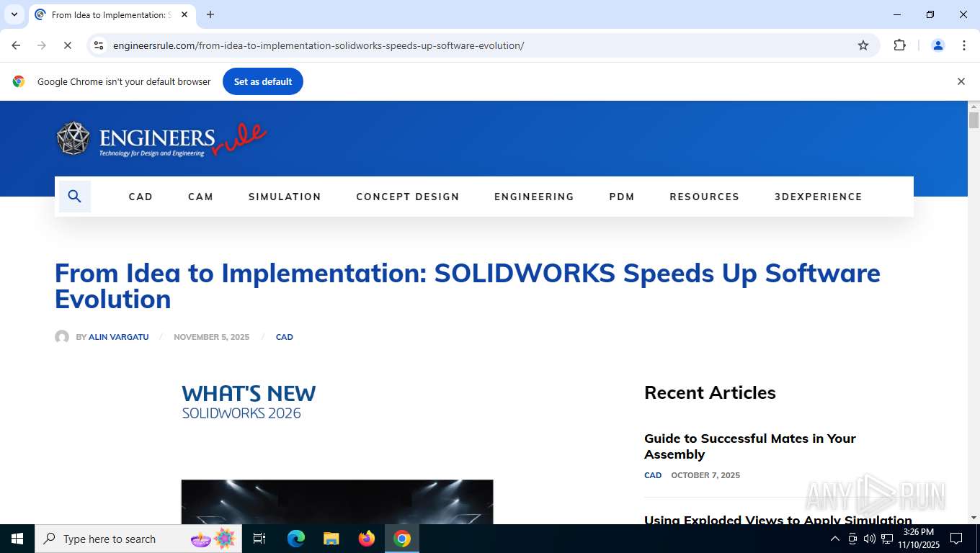Click the November 5, 2025 date

tap(211, 337)
